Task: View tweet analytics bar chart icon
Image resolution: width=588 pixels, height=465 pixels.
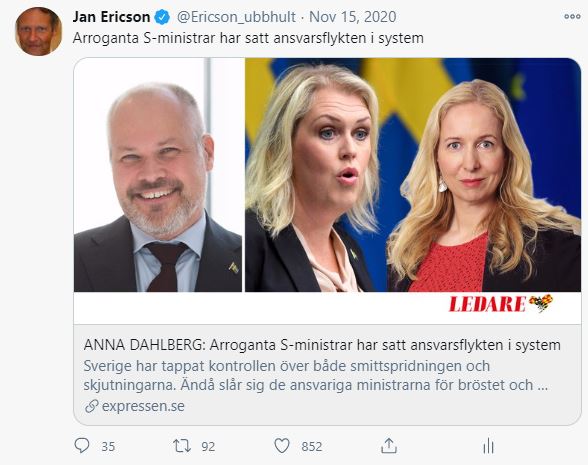Action: [488, 446]
